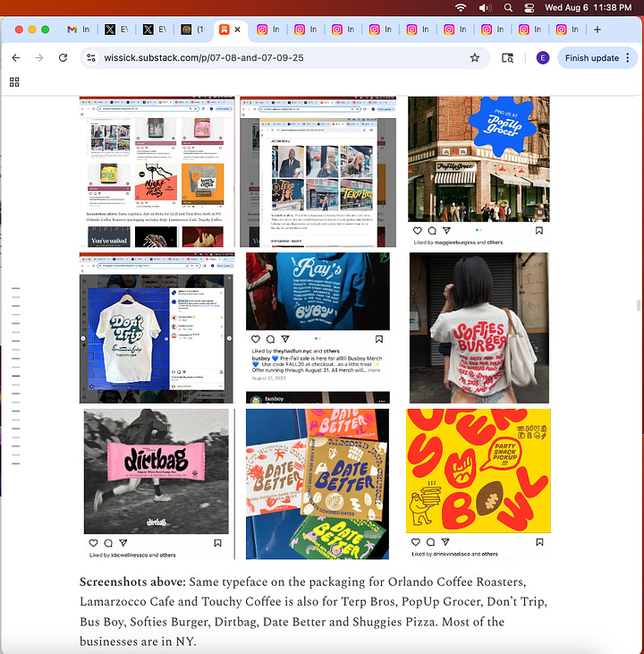Screen dimensions: 644x654
Task: Click the maggieeburgess username link
Action: (455, 242)
